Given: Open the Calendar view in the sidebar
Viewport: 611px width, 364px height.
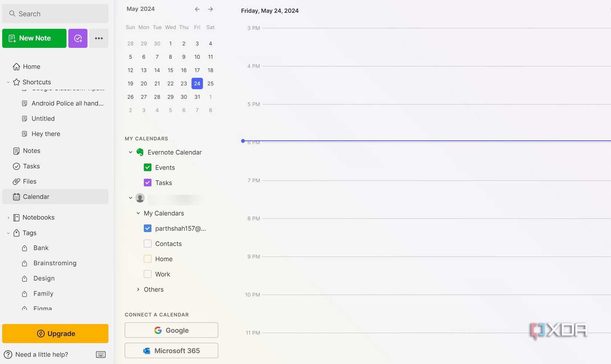Looking at the screenshot, I should (x=36, y=196).
